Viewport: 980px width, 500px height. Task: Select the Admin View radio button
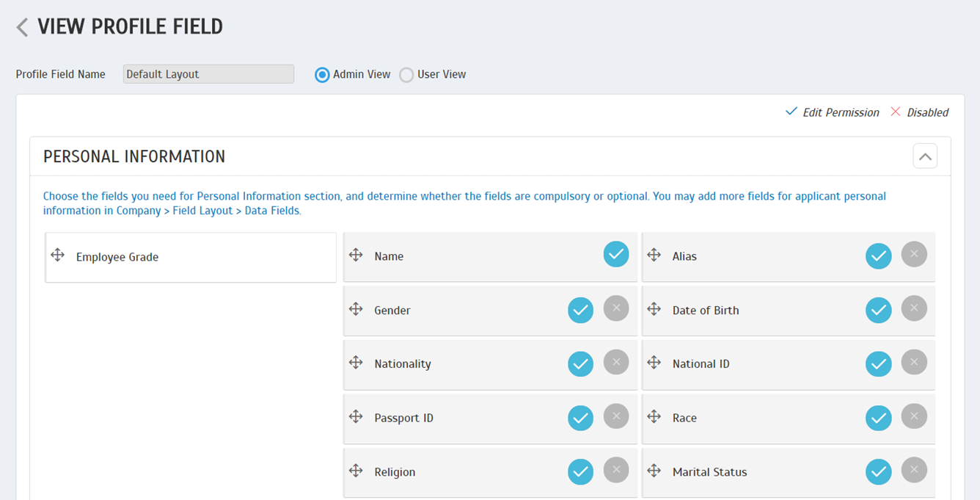click(x=322, y=75)
